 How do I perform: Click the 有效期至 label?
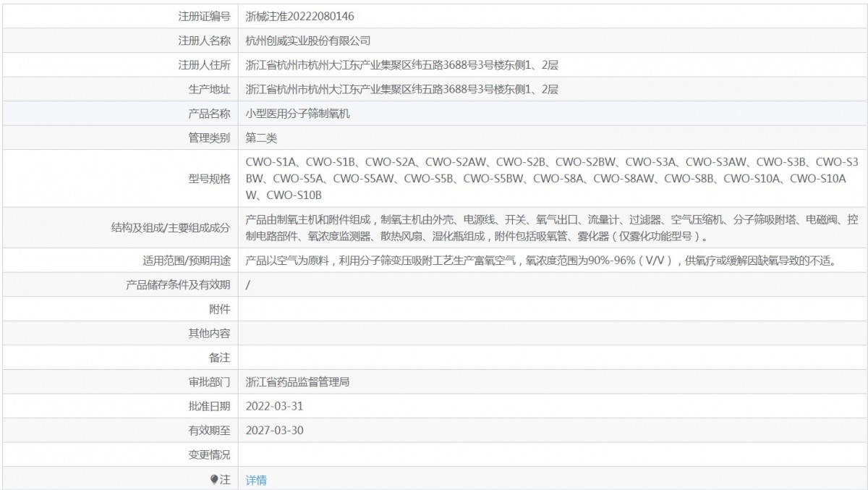[x=209, y=431]
